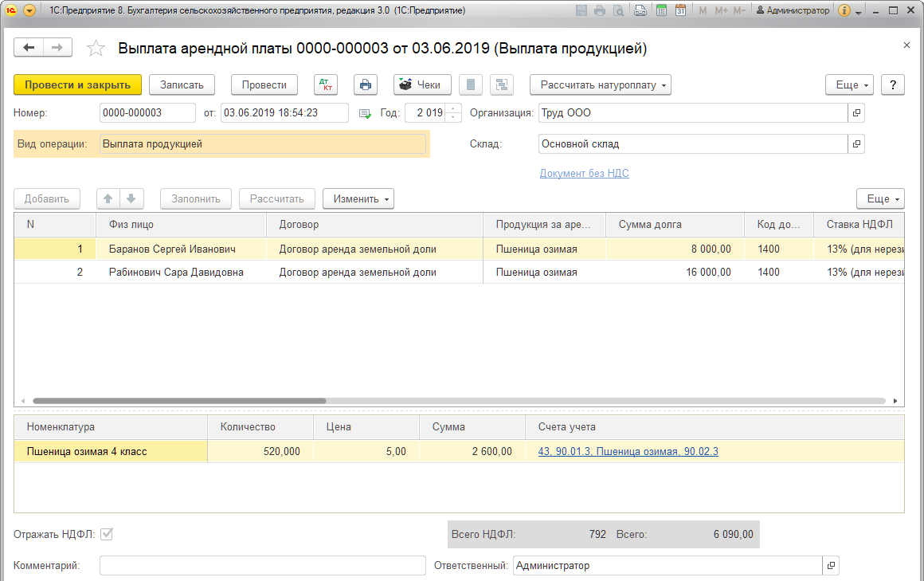Increase the Год value with up stepper

coord(452,108)
